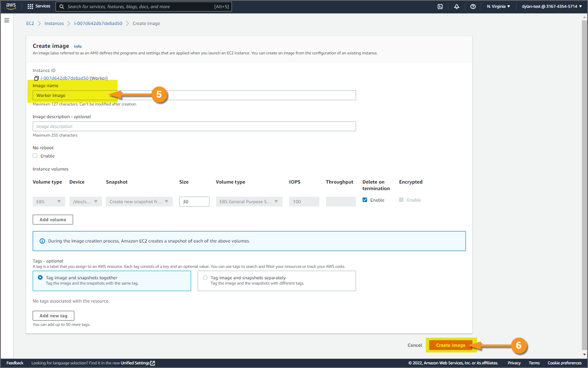This screenshot has width=588, height=368.
Task: Click the Add new tag button
Action: (53, 316)
